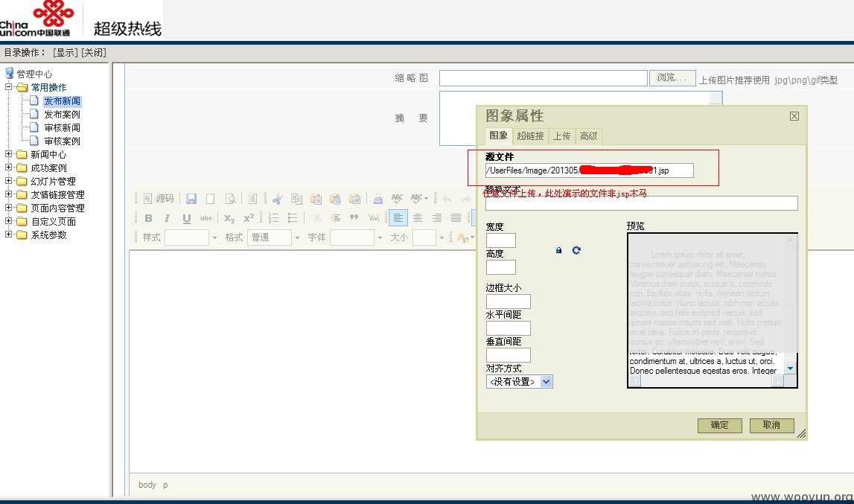The height and width of the screenshot is (504, 854).
Task: Select Align Right icon
Action: pos(437,218)
